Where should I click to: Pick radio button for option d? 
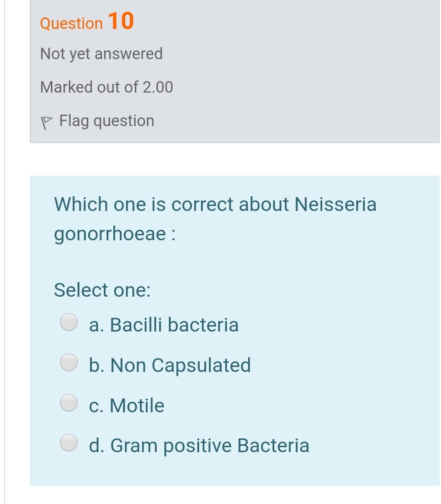coord(69,443)
